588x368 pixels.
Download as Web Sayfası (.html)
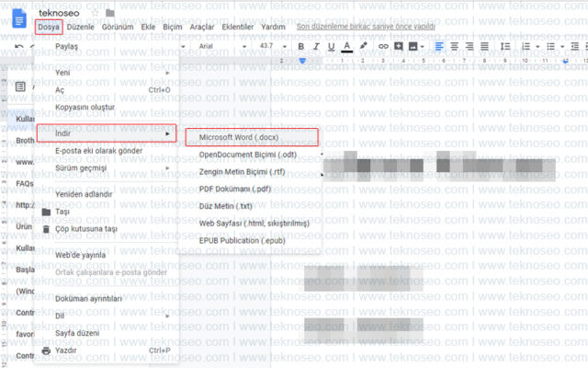coord(251,224)
